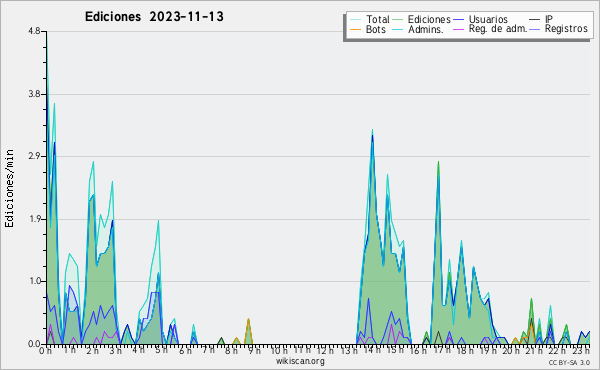Screen dimensions: 600x370
Task: Click the '23 h' x-axis label
Action: pyautogui.click(x=581, y=350)
